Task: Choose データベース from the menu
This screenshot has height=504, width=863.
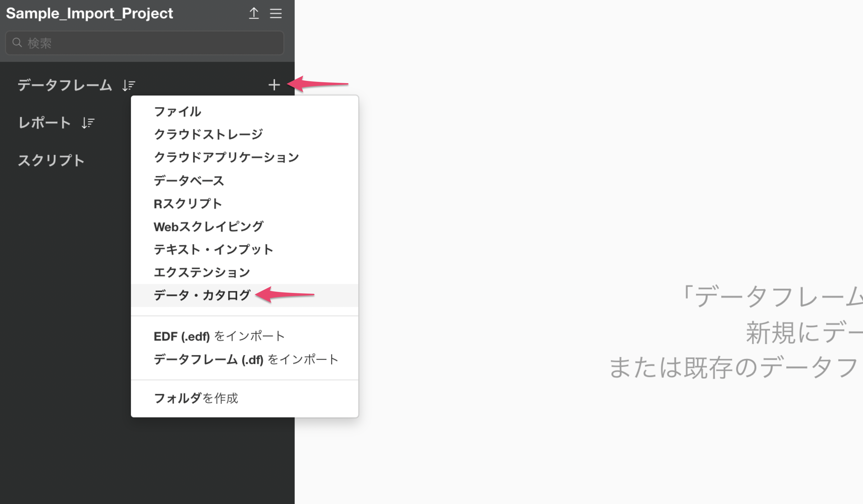Action: [x=189, y=180]
